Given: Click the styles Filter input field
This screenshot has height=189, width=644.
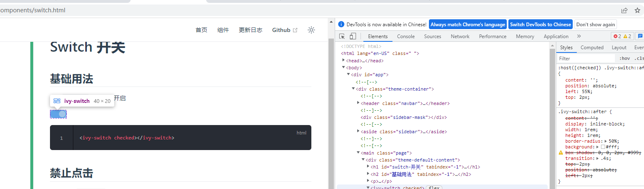Looking at the screenshot, I should click(586, 59).
